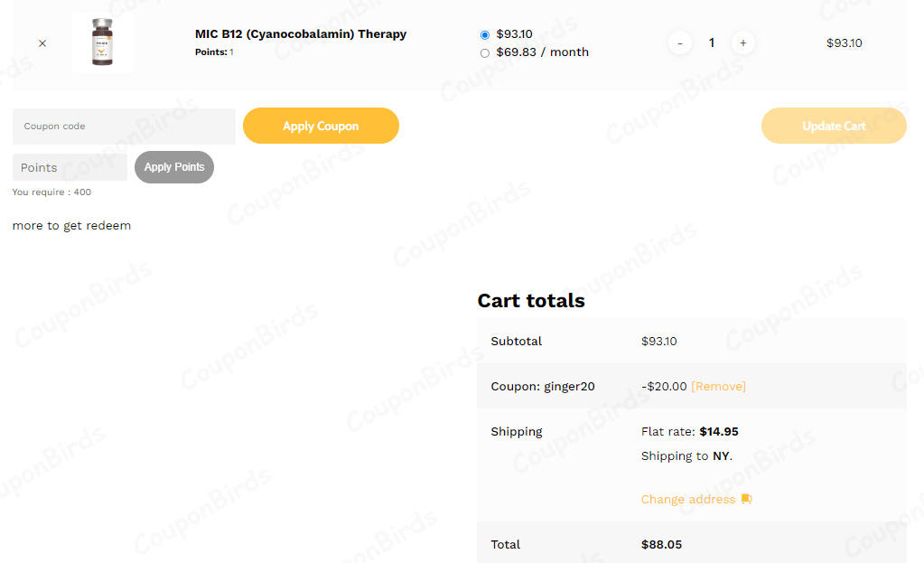Remove the ginger20 coupon from cart
The width and height of the screenshot is (924, 563).
pyautogui.click(x=717, y=386)
